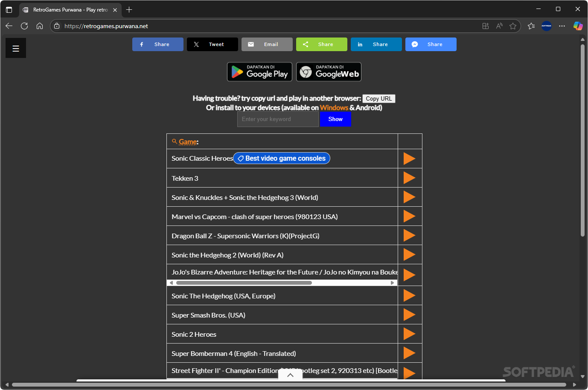Open the Favorites list
Viewport: 588px width, 390px height.
click(x=531, y=26)
